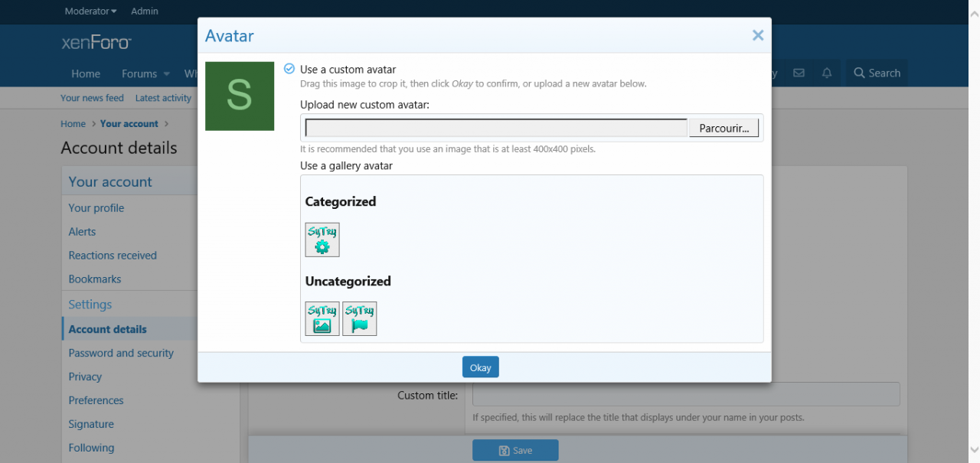Choose the picture gallery avatar under Uncategorized

click(x=322, y=318)
